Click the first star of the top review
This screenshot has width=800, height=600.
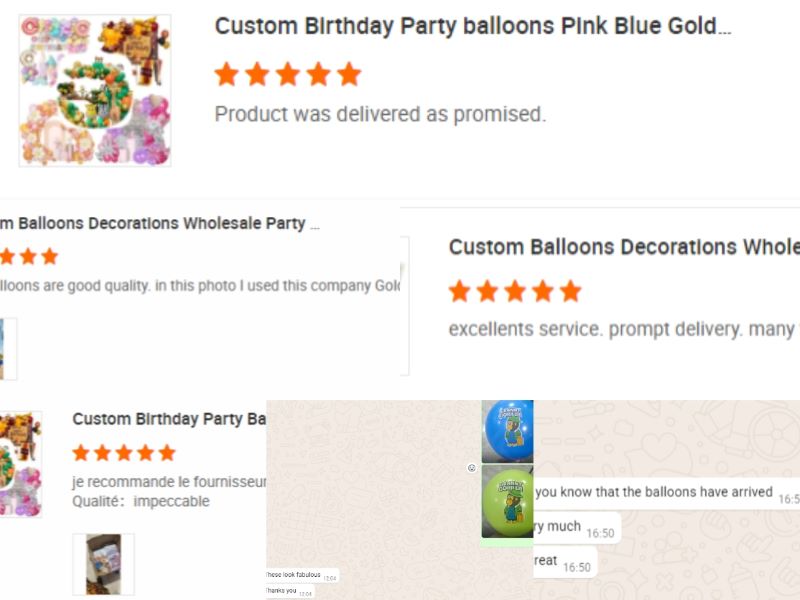pos(227,74)
